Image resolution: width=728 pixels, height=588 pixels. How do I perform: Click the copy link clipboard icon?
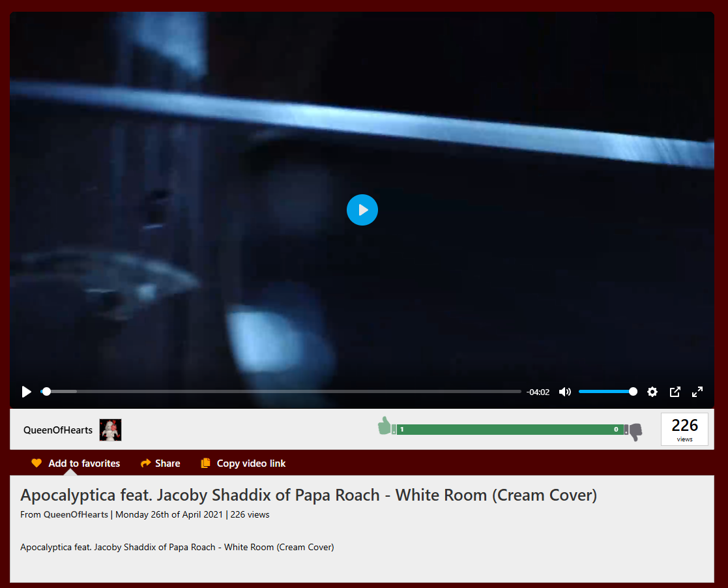205,463
